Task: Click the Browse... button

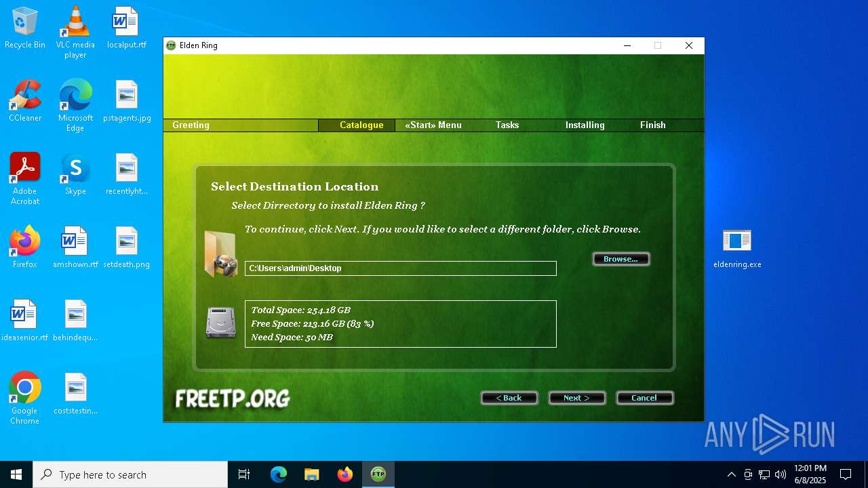Action: click(621, 259)
